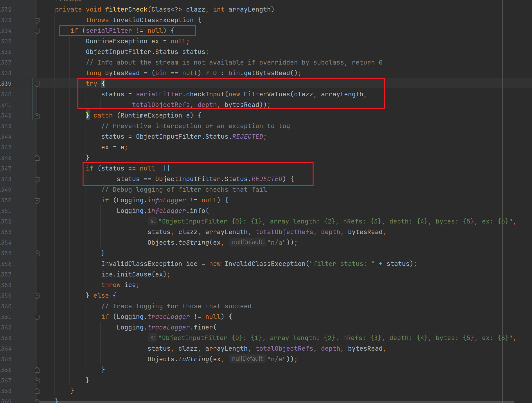This screenshot has height=403, width=532.
Task: Collapse the infoLogger if block fold at line 350
Action: (37, 200)
